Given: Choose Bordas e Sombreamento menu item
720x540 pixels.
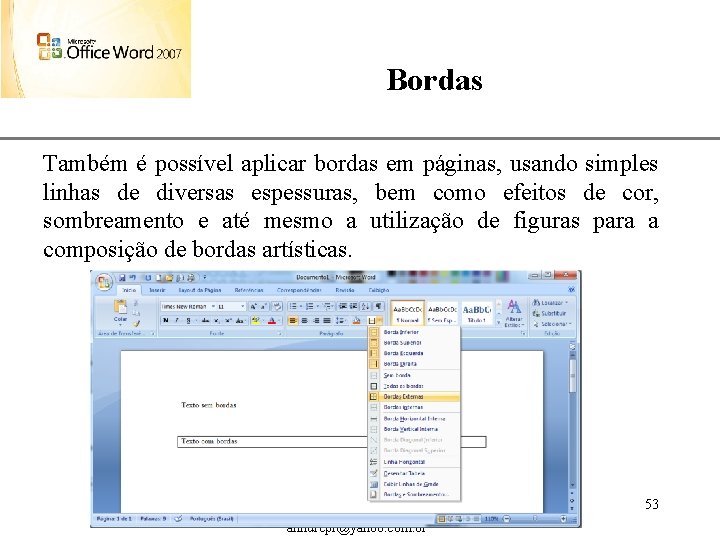Looking at the screenshot, I should (x=414, y=495).
